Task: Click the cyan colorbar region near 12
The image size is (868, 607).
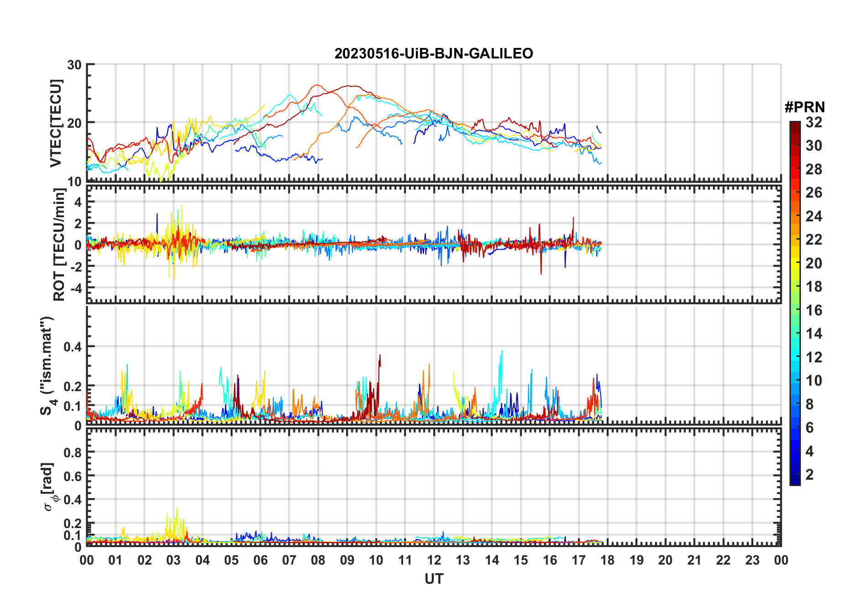Action: click(795, 357)
